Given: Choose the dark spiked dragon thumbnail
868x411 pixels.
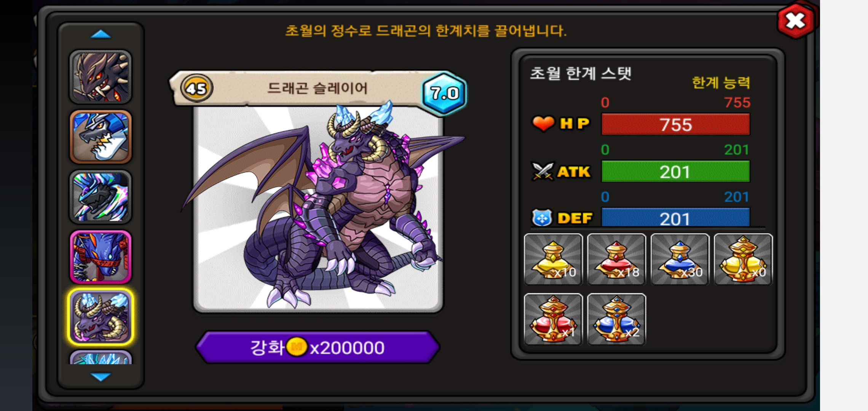Looking at the screenshot, I should point(101,77).
